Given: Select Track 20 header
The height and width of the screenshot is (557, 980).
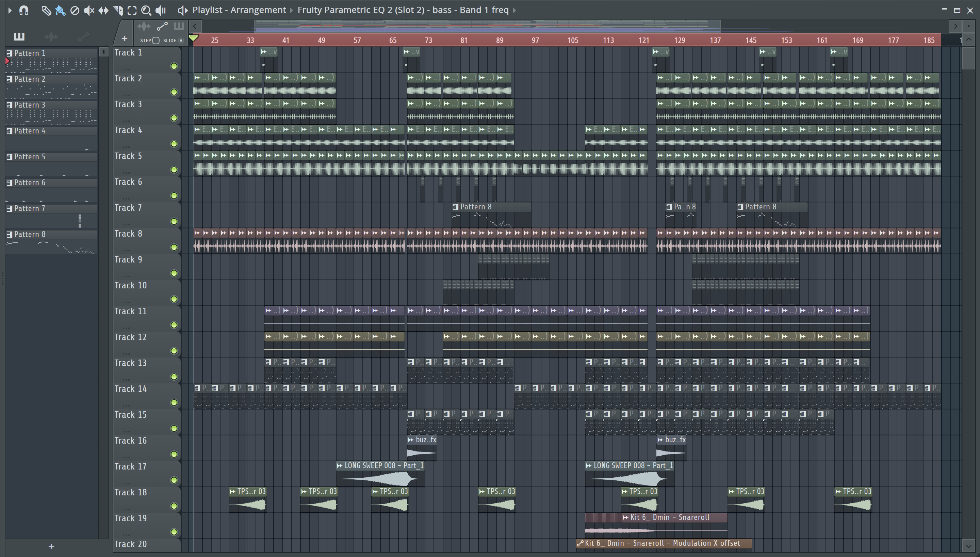Looking at the screenshot, I should coord(147,545).
